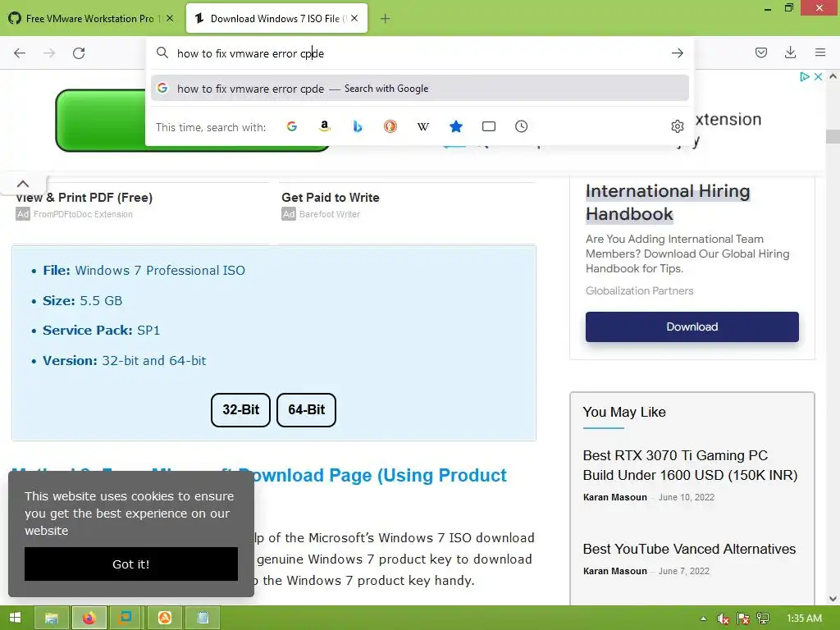840x630 pixels.
Task: Open File Explorer from taskbar
Action: click(x=52, y=619)
